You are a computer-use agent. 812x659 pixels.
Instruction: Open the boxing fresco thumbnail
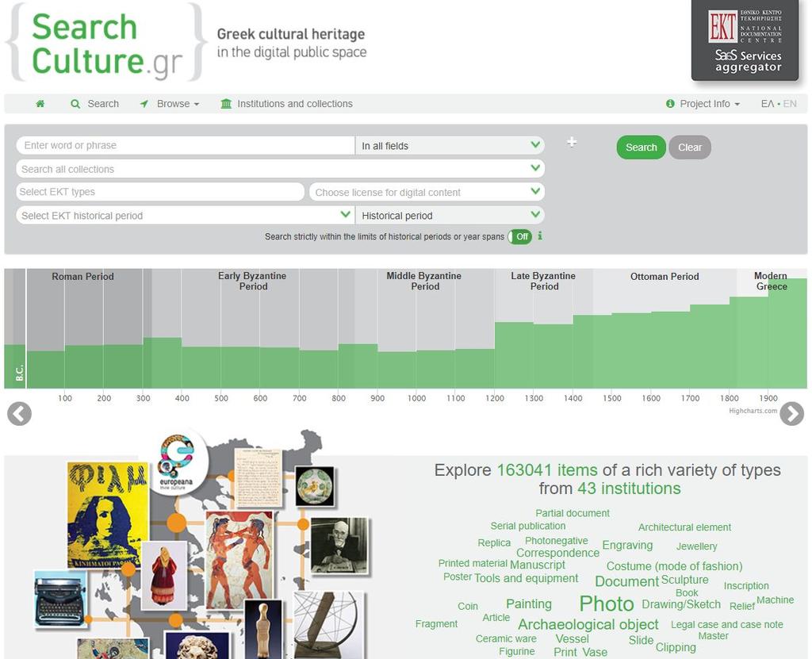(x=239, y=560)
